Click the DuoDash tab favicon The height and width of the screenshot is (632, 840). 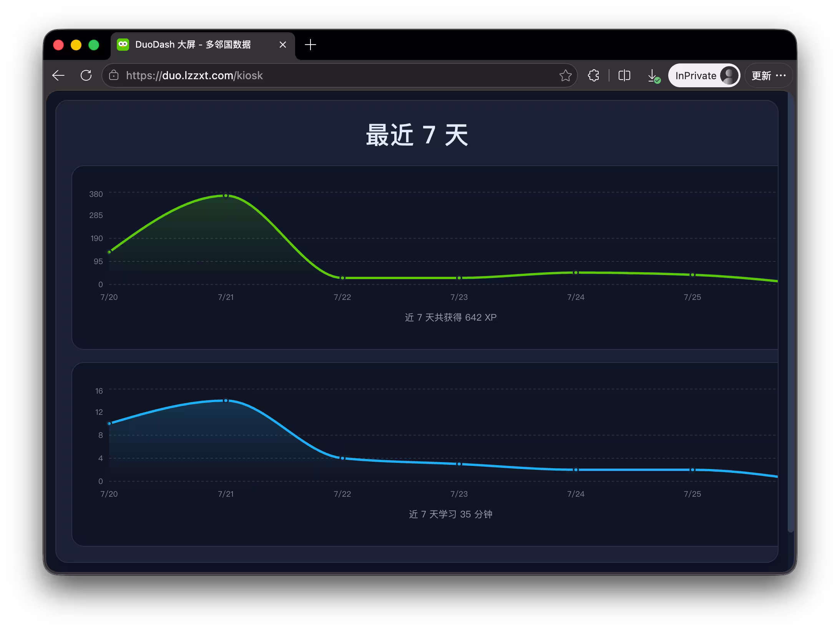pos(123,45)
